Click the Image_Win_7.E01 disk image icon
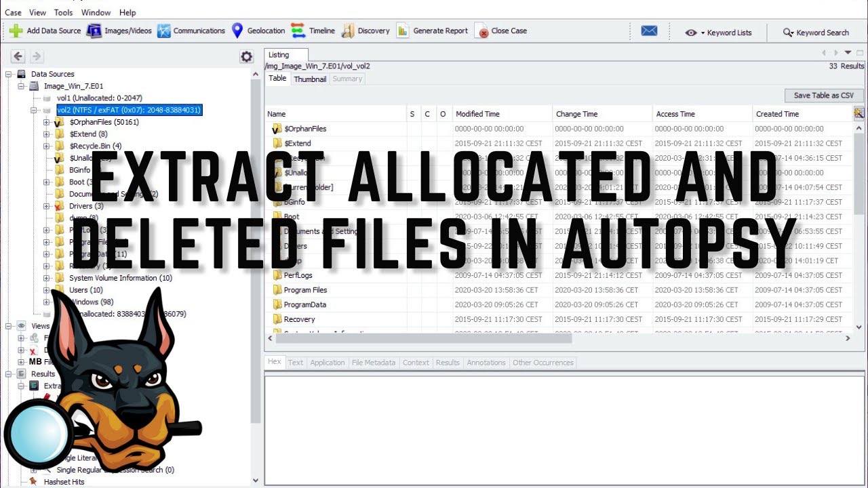Screen dimensions: 868x488 click(34, 86)
